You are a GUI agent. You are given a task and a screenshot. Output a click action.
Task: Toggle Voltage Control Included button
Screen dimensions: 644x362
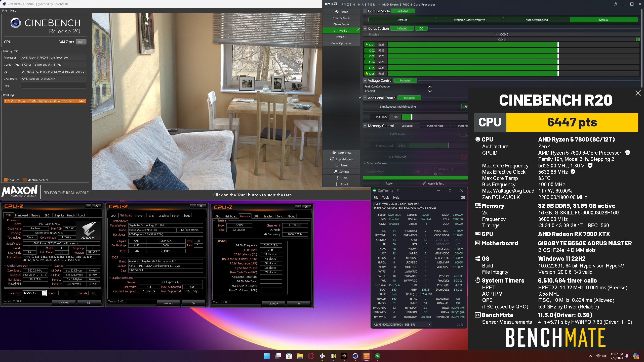(405, 80)
